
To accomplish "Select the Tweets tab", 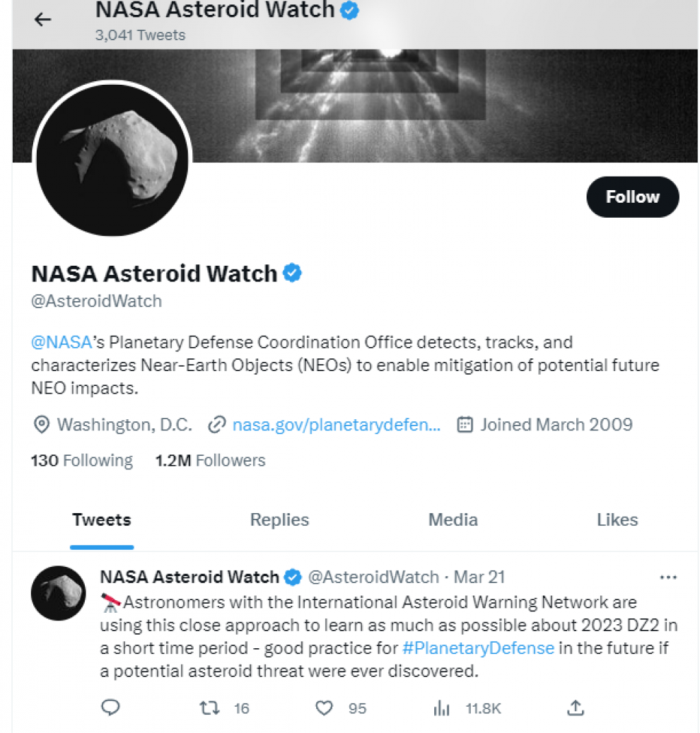I will click(102, 520).
